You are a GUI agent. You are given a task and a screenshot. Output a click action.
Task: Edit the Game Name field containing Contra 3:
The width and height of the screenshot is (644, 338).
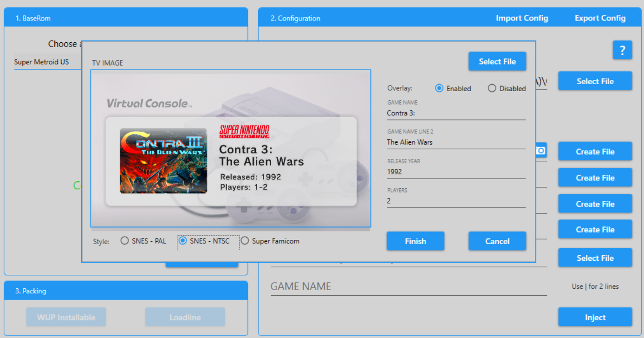point(455,113)
